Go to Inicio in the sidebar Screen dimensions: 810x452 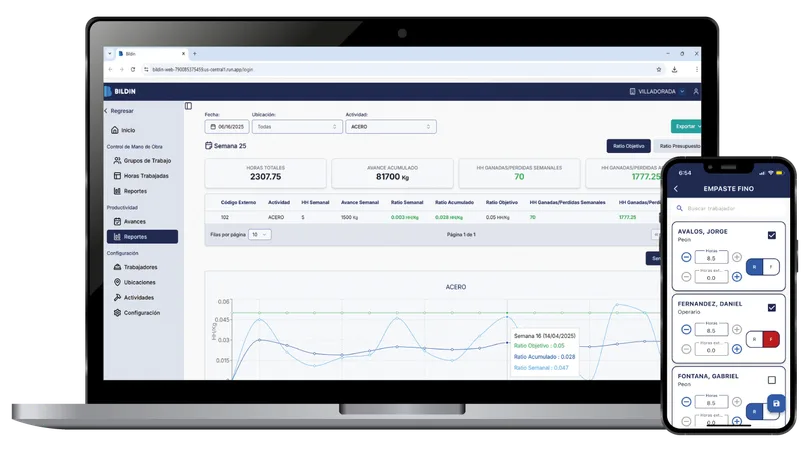click(x=123, y=130)
